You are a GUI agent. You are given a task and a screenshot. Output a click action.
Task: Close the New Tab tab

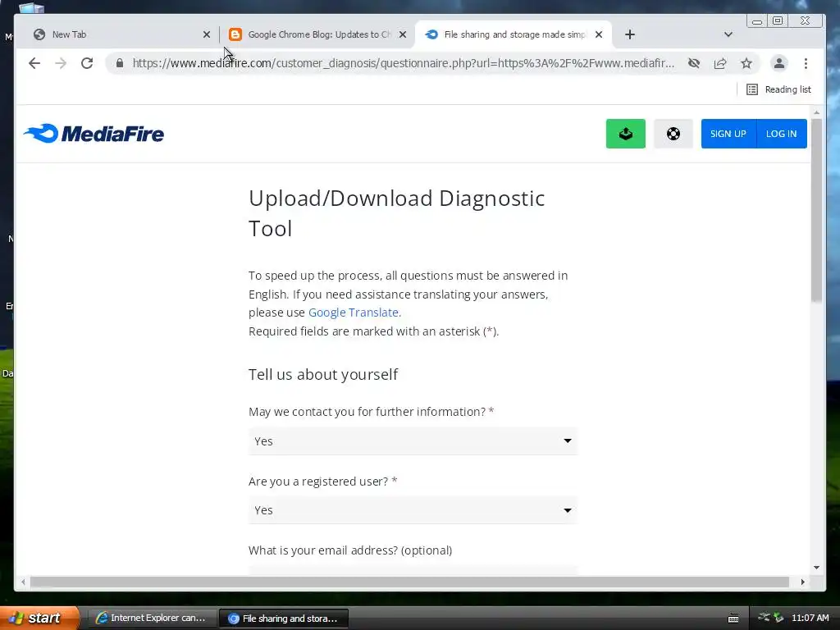coord(206,34)
